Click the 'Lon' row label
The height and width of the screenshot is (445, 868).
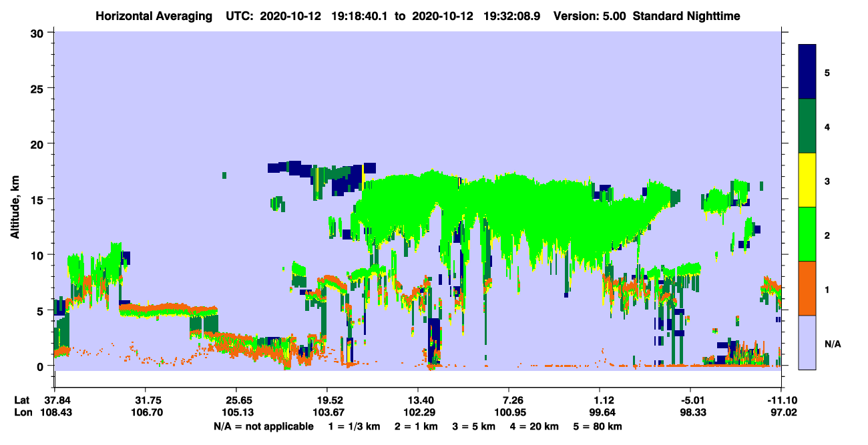(23, 413)
